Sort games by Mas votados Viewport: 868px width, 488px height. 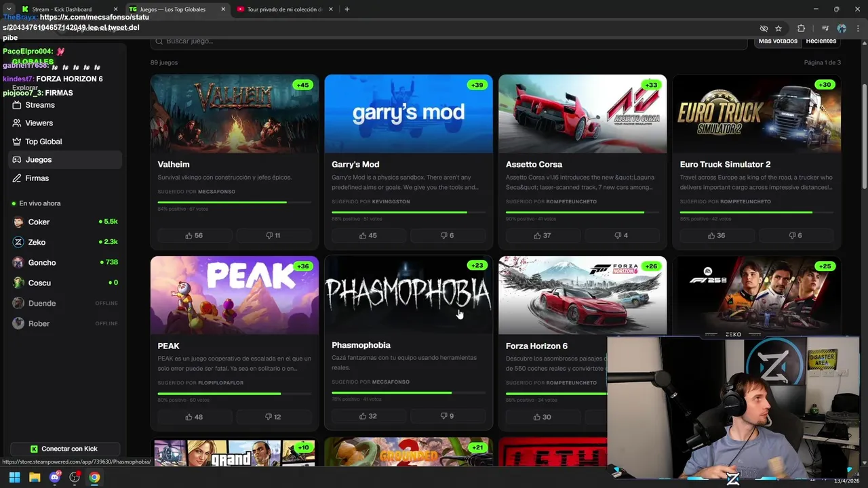[778, 41]
